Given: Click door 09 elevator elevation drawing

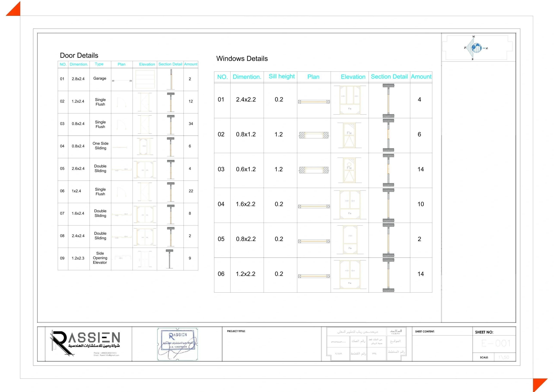Looking at the screenshot, I should (x=145, y=259).
